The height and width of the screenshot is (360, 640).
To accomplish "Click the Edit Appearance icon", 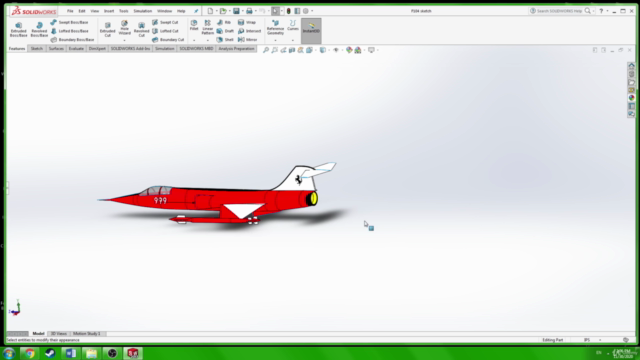I will (x=349, y=50).
